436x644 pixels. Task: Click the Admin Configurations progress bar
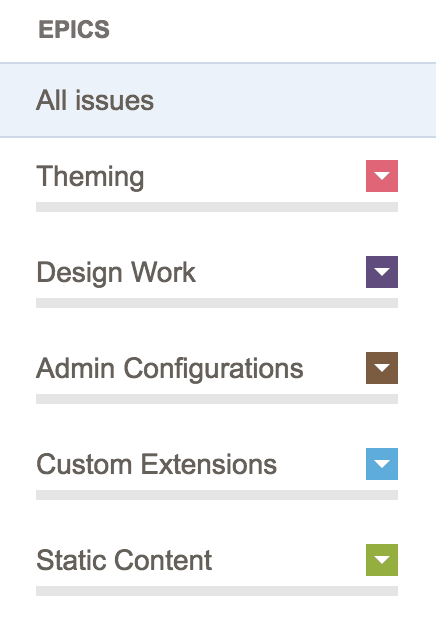(x=217, y=399)
